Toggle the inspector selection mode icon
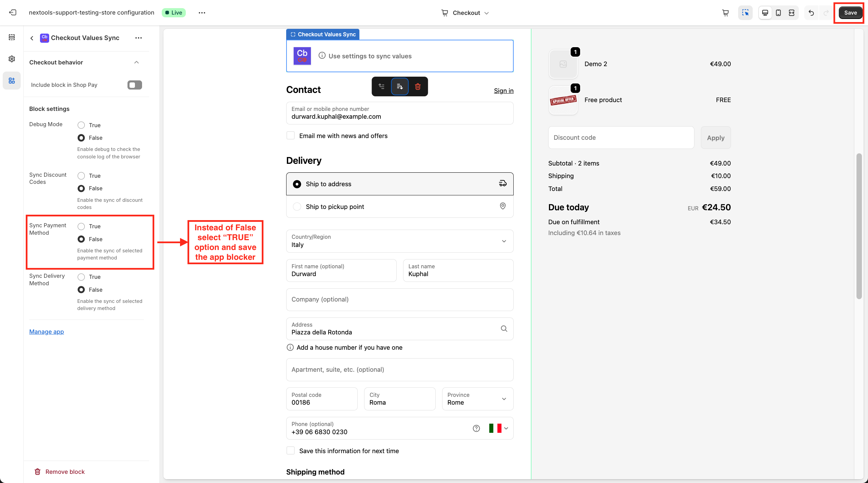868x483 pixels. [745, 13]
